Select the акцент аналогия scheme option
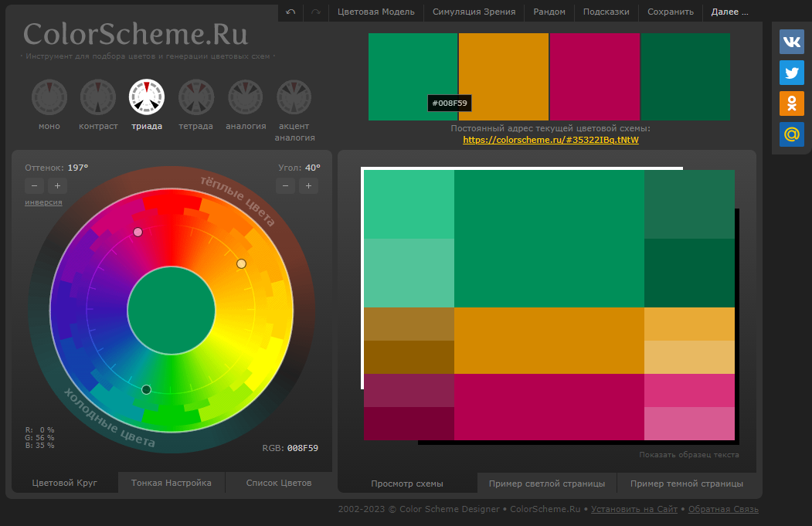Image resolution: width=812 pixels, height=526 pixels. click(294, 97)
